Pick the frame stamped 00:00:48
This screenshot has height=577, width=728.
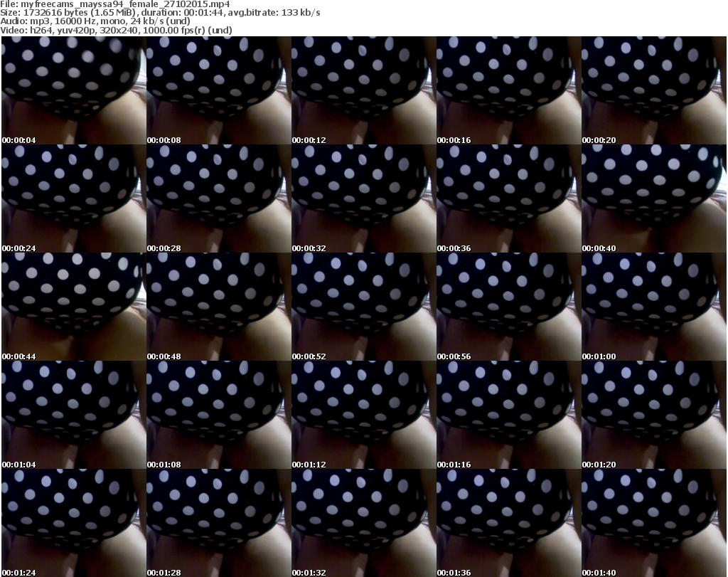click(x=219, y=307)
